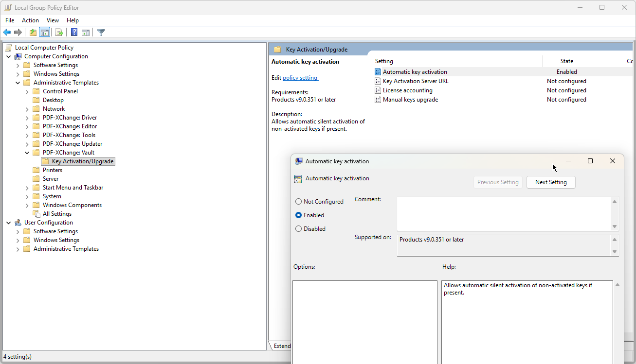Click the License accounting setting icon
Image resolution: width=636 pixels, height=364 pixels.
(x=378, y=90)
